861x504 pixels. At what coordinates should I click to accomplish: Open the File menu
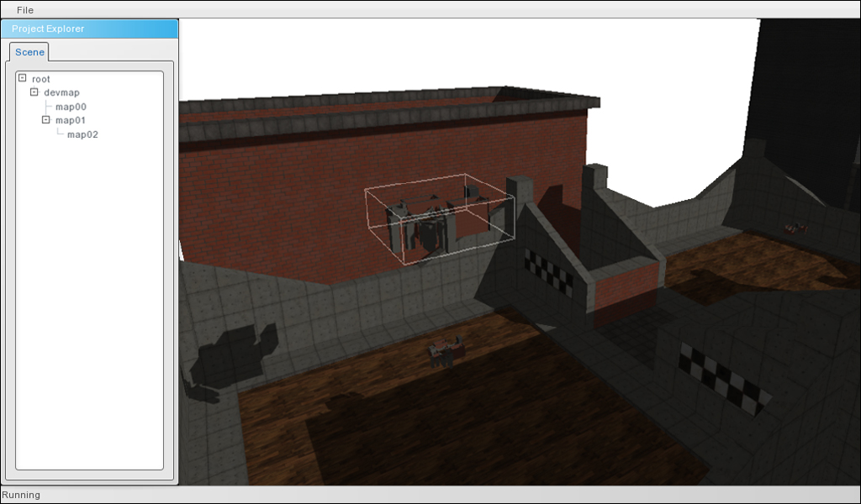25,10
